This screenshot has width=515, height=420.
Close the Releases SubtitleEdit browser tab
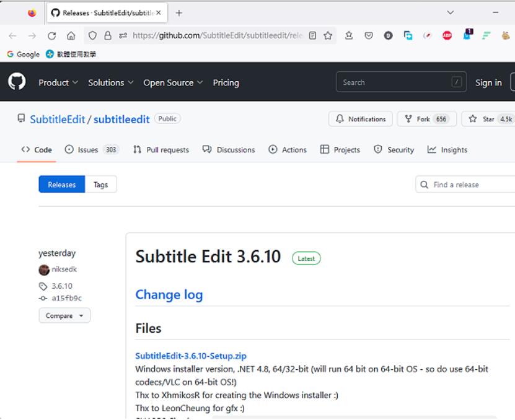point(159,13)
